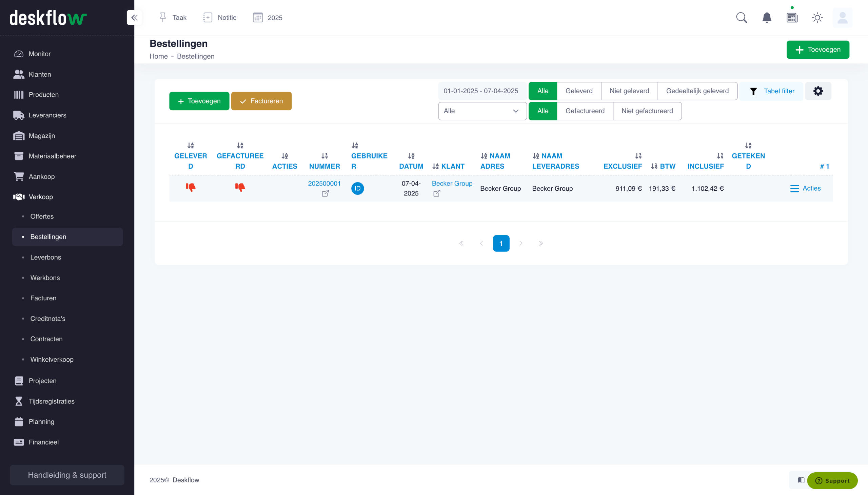Image resolution: width=868 pixels, height=495 pixels.
Task: Select the 'Gefactureerd' filter option
Action: point(585,111)
